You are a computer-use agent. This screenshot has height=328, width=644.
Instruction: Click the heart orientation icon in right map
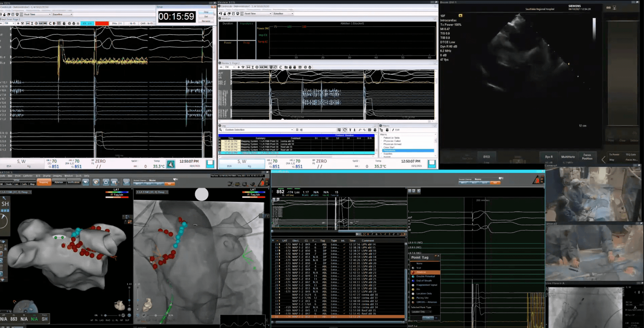tap(147, 305)
